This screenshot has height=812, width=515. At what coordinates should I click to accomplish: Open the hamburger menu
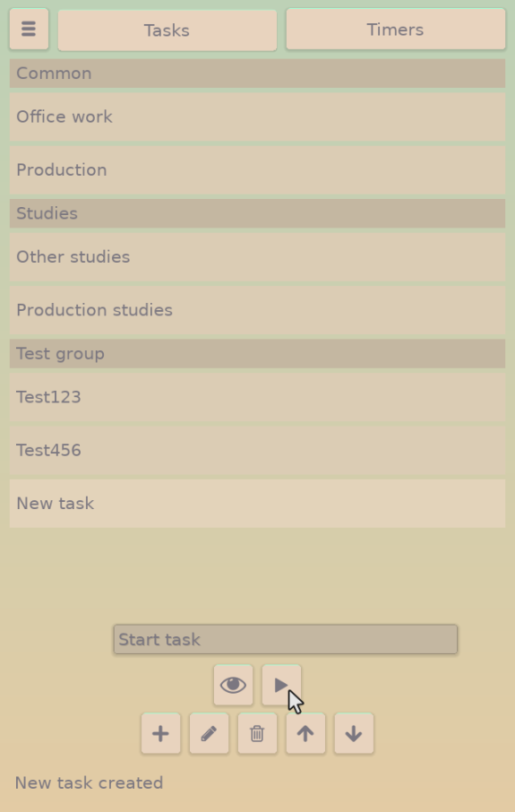point(29,29)
